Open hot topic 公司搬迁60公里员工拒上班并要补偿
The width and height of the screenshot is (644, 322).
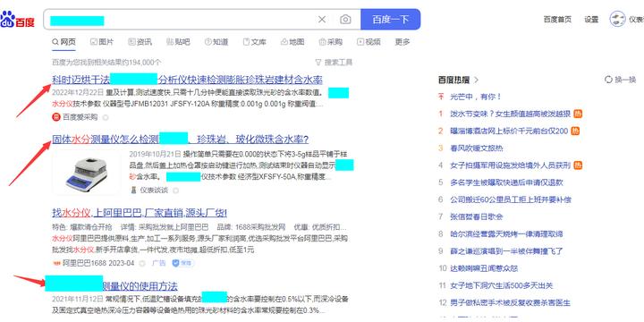pos(511,200)
